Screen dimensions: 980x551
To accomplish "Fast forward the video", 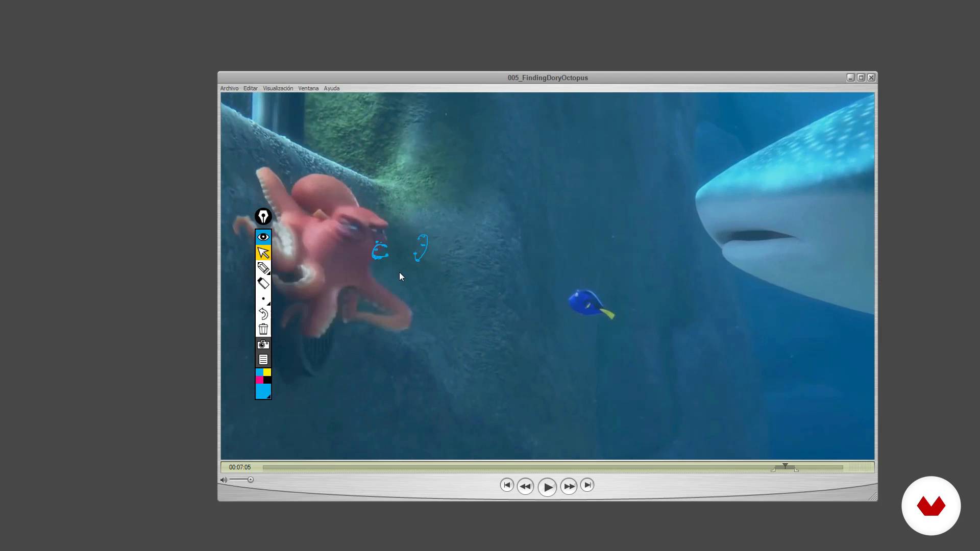I will 569,486.
